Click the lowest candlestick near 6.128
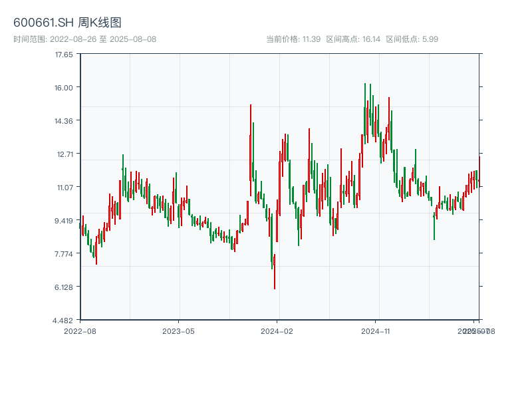 point(275,271)
